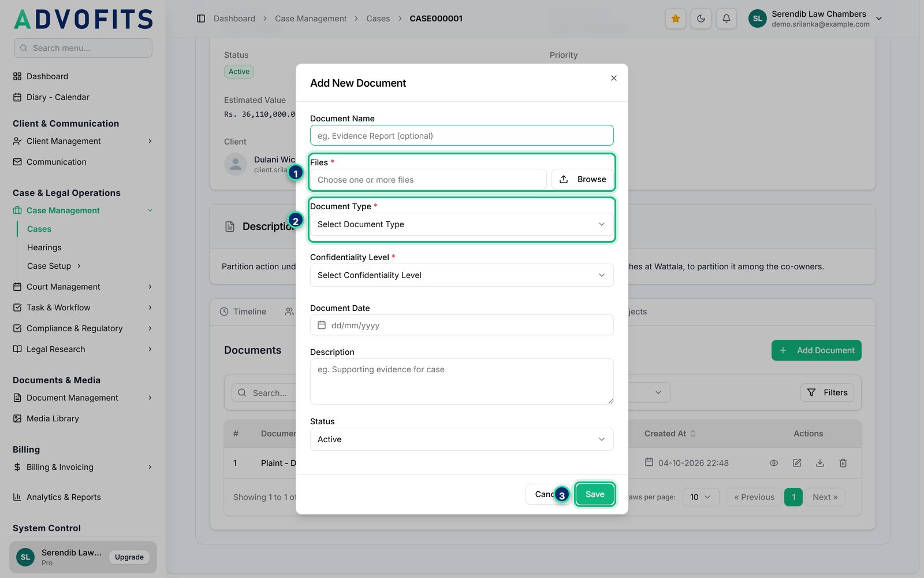Viewport: 924px width, 578px height.
Task: Click Description text area
Action: 461,381
